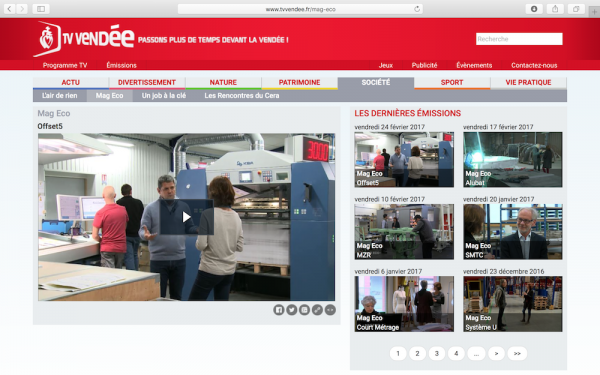Click the Recherche search field

[519, 39]
